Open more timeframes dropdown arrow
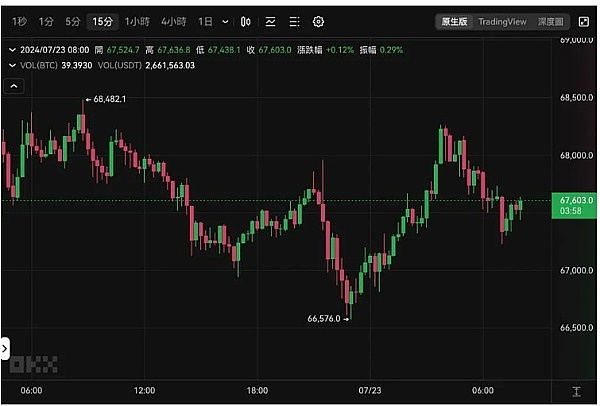This screenshot has width=600, height=406. tap(225, 22)
